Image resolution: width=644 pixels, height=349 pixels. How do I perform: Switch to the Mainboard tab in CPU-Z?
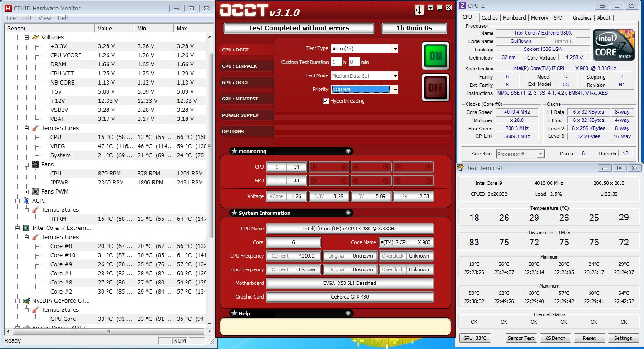pos(514,18)
